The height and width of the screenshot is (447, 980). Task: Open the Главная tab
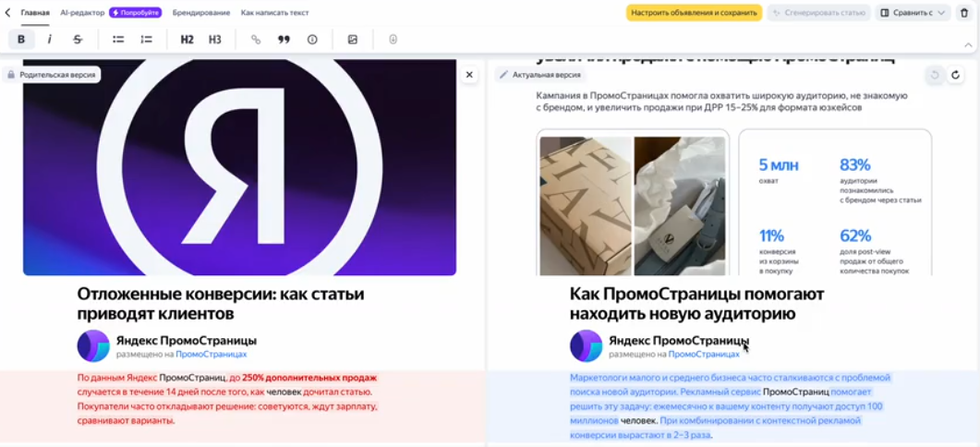[35, 13]
